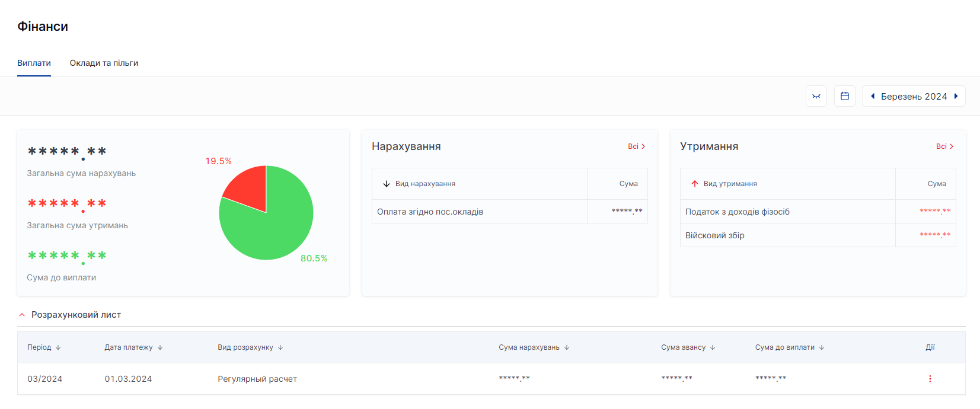Image resolution: width=980 pixels, height=409 pixels.
Task: Go to previous month arrow
Action: tap(873, 96)
